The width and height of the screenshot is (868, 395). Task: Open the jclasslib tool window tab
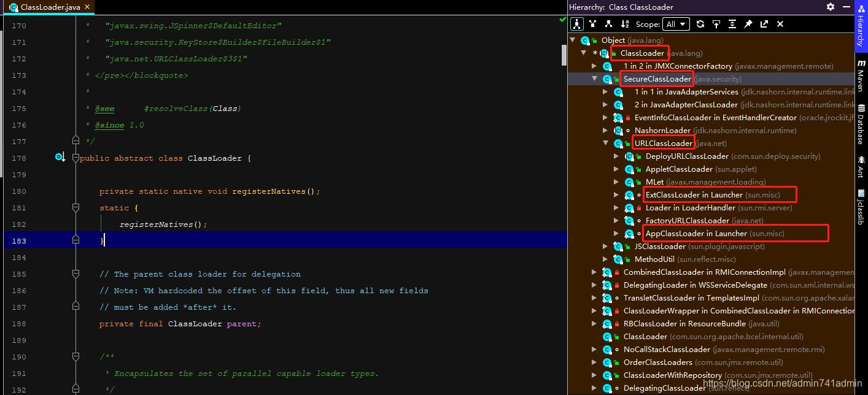[x=861, y=207]
